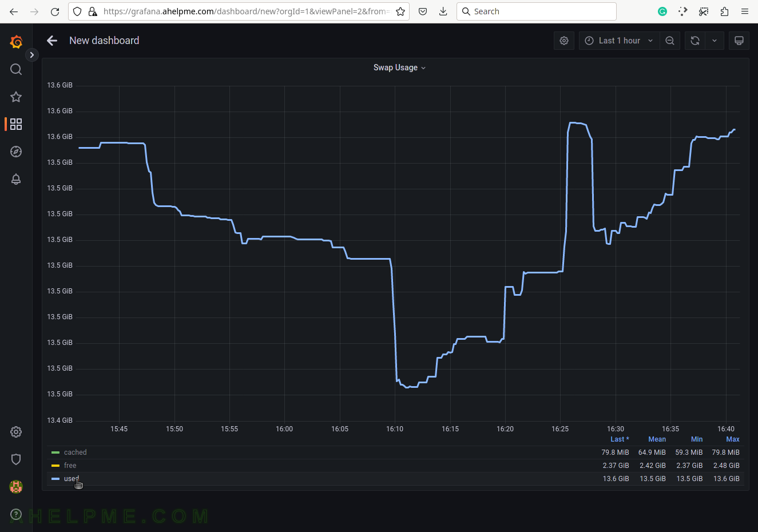
Task: Open dashboard settings gear in top bar
Action: tap(564, 41)
